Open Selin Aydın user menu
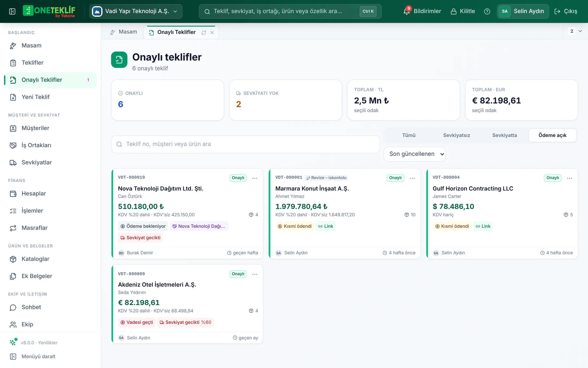 (x=523, y=11)
